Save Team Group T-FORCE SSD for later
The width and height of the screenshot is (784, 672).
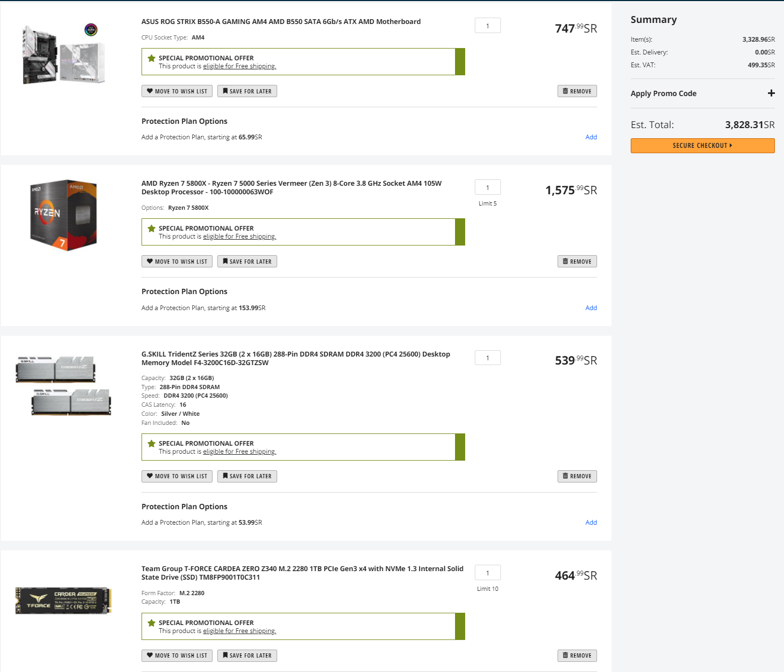coord(247,655)
